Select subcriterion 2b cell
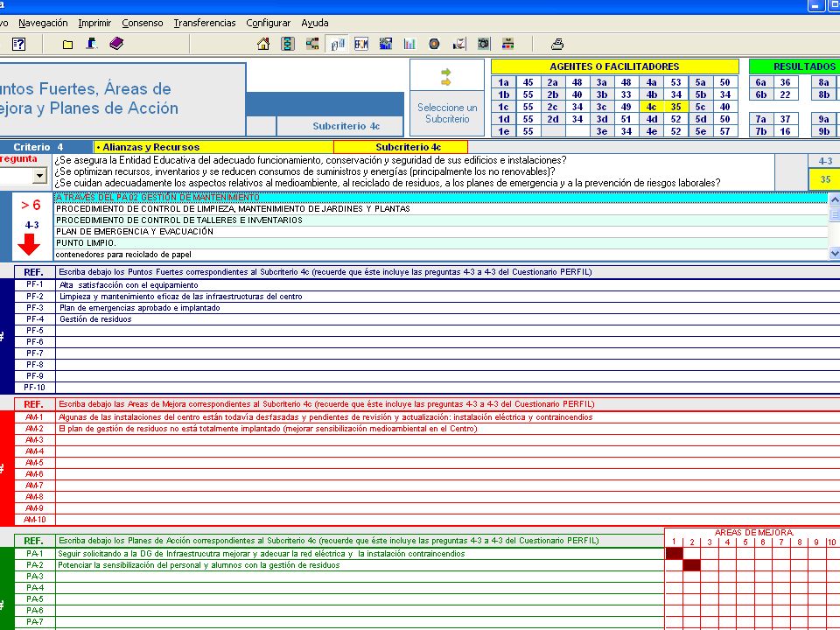840x630 pixels. pyautogui.click(x=552, y=94)
